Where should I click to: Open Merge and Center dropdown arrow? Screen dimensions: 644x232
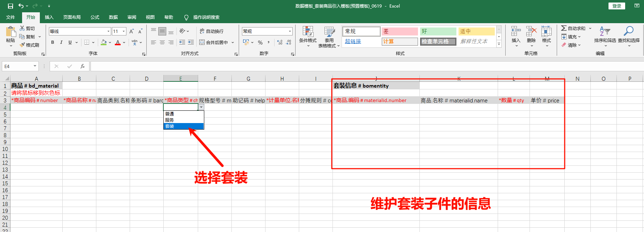point(233,42)
